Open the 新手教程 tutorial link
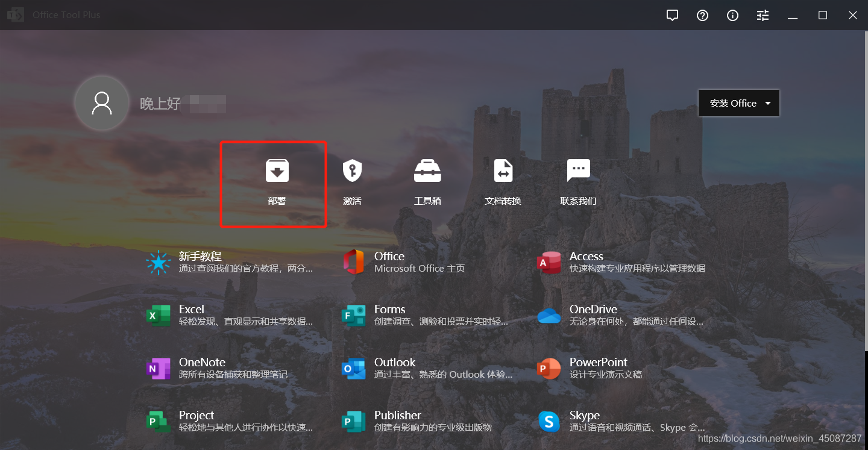 (200, 256)
